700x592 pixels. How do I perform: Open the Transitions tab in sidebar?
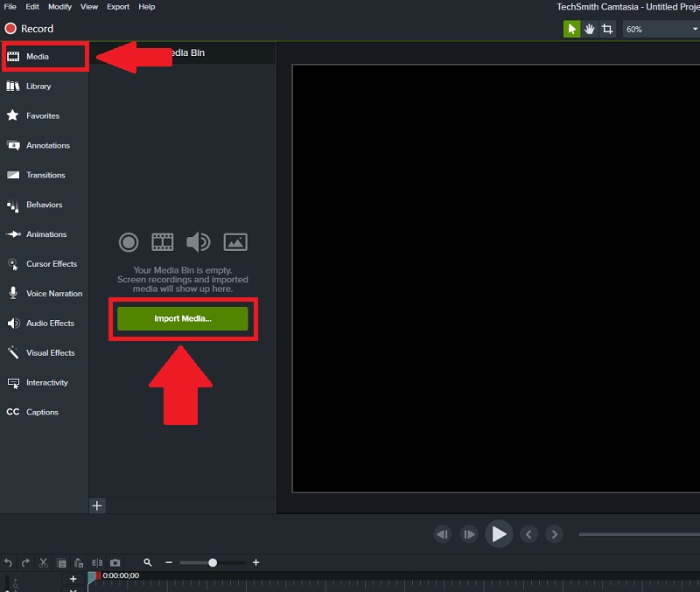(x=45, y=175)
